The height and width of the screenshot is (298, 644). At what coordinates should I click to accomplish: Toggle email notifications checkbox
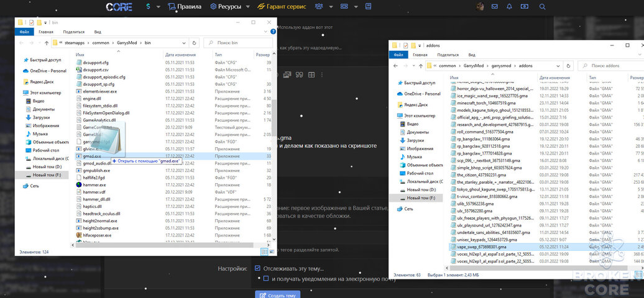click(x=265, y=279)
